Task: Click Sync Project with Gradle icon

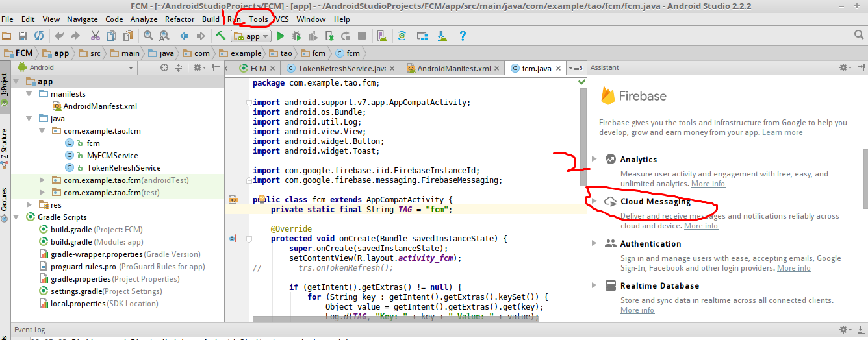Action: pos(402,36)
